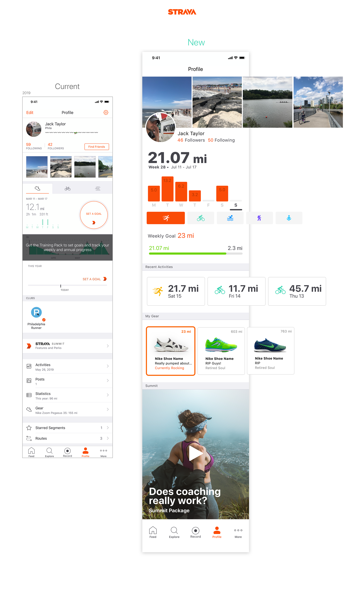Viewport: 364px width, 593px height.
Task: Select the cycling activity filter button
Action: (x=201, y=218)
